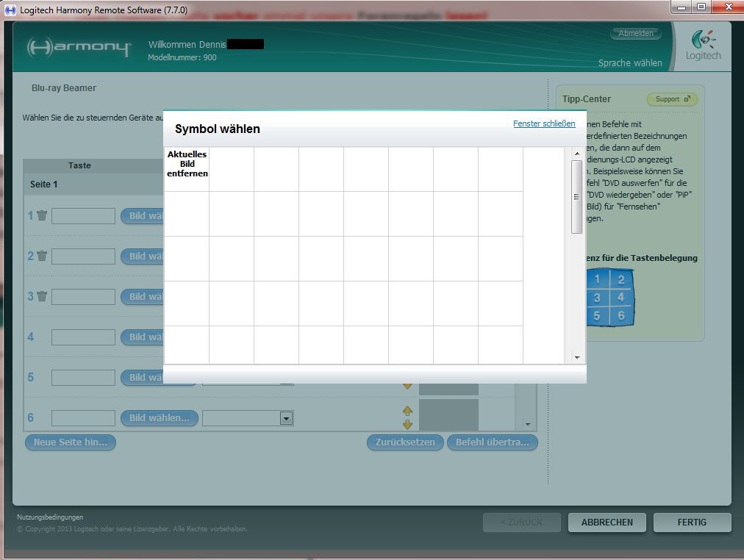Click the ABBRECHEN button

tap(607, 522)
